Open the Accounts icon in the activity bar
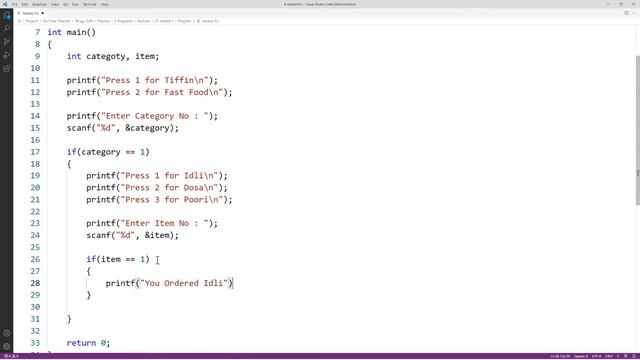Screen dimensions: 640x360 [x=7, y=333]
